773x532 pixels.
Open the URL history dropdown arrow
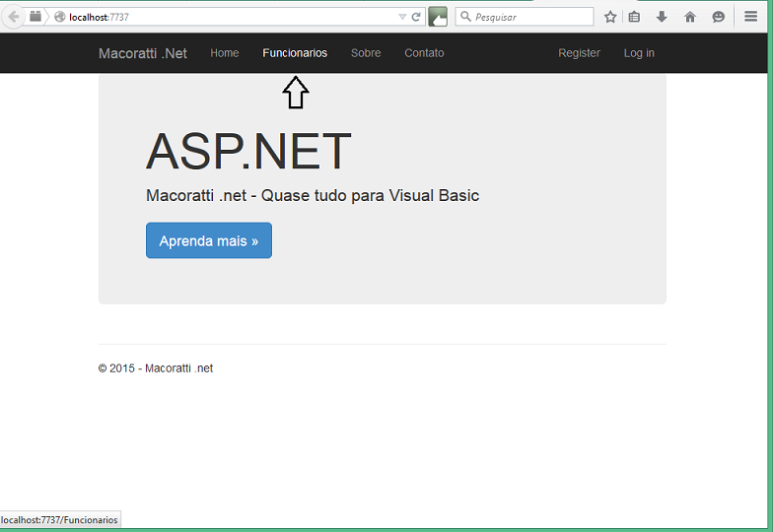[402, 18]
